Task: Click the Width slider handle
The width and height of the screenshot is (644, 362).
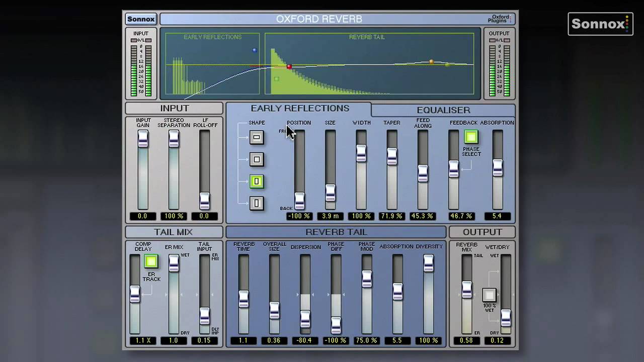Action: coord(361,153)
